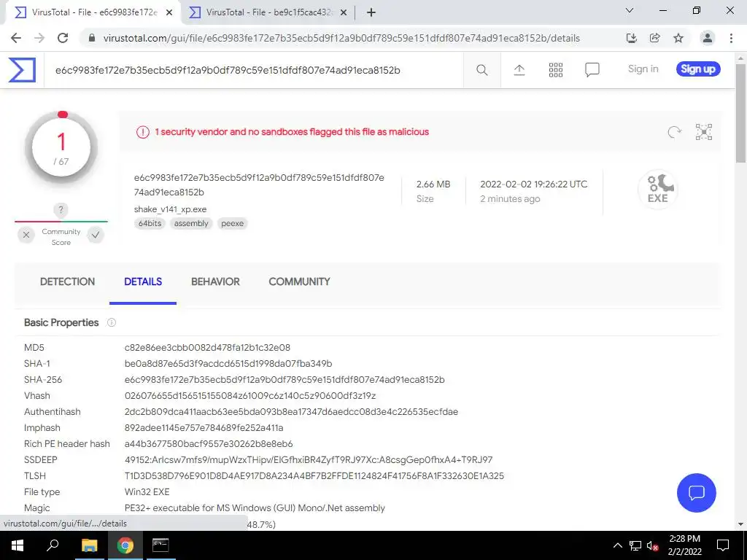This screenshot has width=747, height=560.
Task: Click the upload file icon
Action: 519,70
